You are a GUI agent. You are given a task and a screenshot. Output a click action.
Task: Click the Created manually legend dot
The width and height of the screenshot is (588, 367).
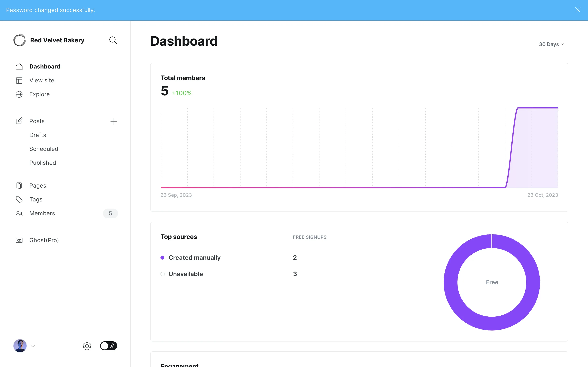pyautogui.click(x=163, y=258)
